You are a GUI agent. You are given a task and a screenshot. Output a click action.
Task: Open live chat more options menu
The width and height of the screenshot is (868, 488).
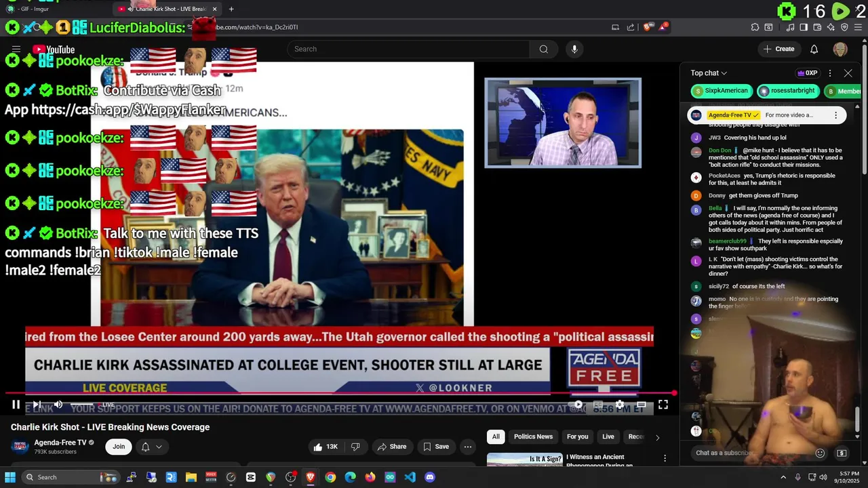pyautogui.click(x=829, y=73)
